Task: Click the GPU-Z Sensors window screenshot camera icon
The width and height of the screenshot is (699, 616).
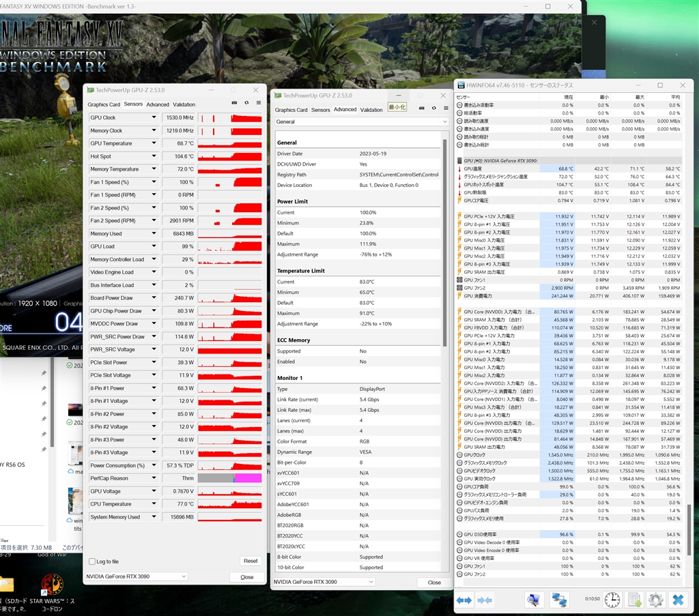Action: [x=234, y=103]
